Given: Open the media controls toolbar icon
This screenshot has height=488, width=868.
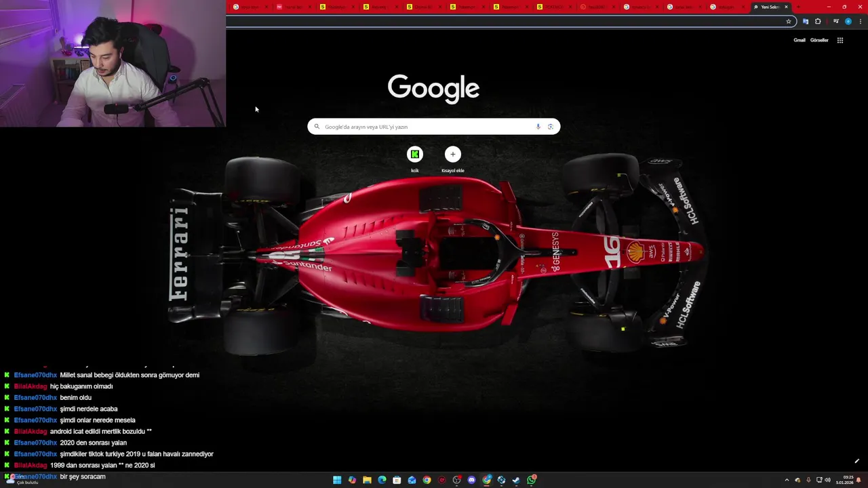Looking at the screenshot, I should point(836,22).
